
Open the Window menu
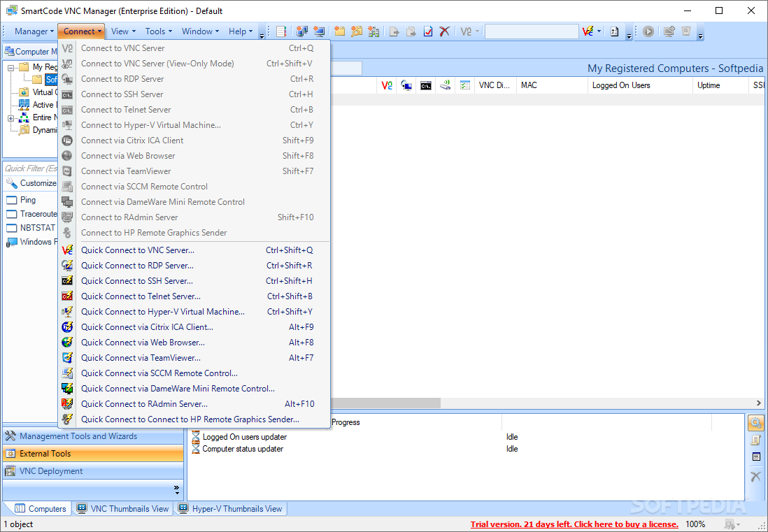click(x=200, y=31)
